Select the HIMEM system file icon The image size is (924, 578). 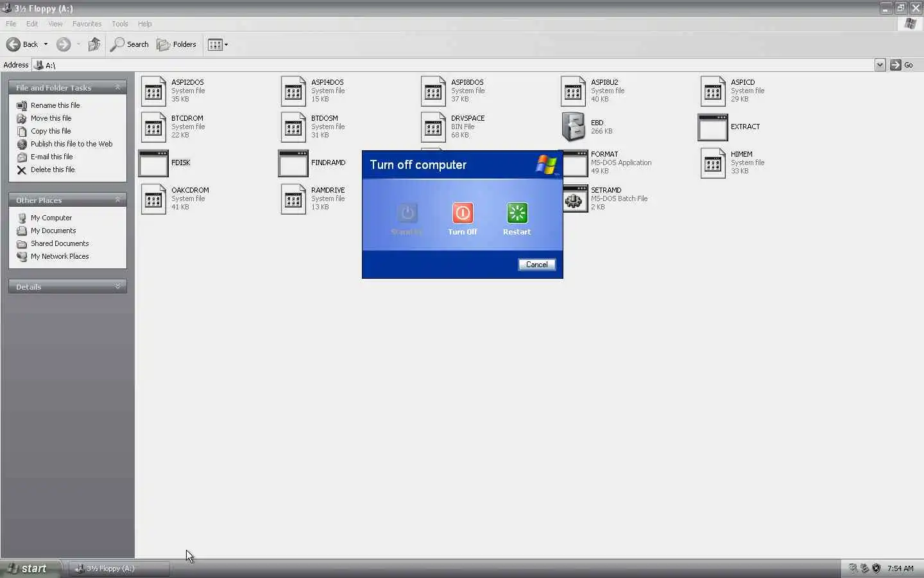[x=714, y=163]
